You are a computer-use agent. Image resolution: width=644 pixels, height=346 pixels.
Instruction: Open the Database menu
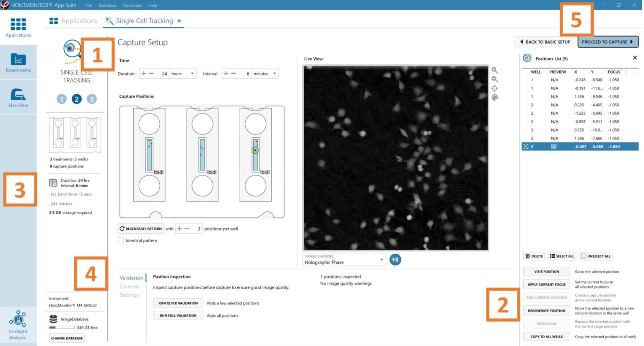pyautogui.click(x=107, y=5)
